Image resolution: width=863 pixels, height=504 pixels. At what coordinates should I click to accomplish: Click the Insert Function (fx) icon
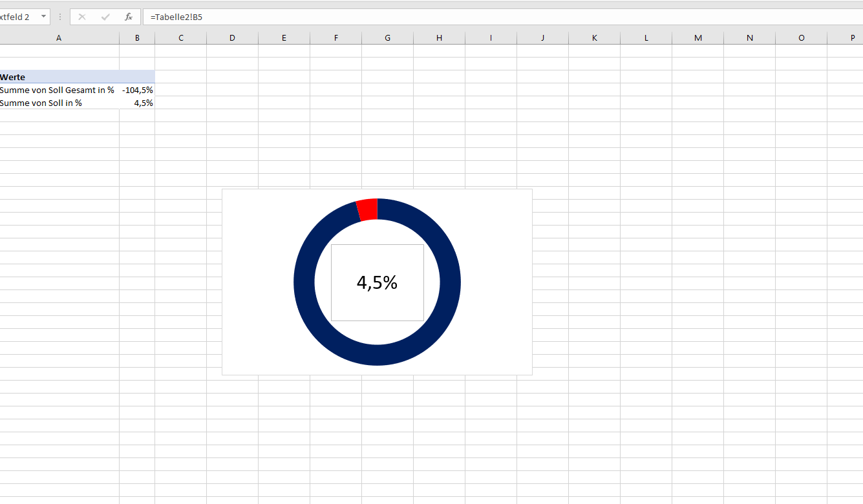[x=129, y=17]
